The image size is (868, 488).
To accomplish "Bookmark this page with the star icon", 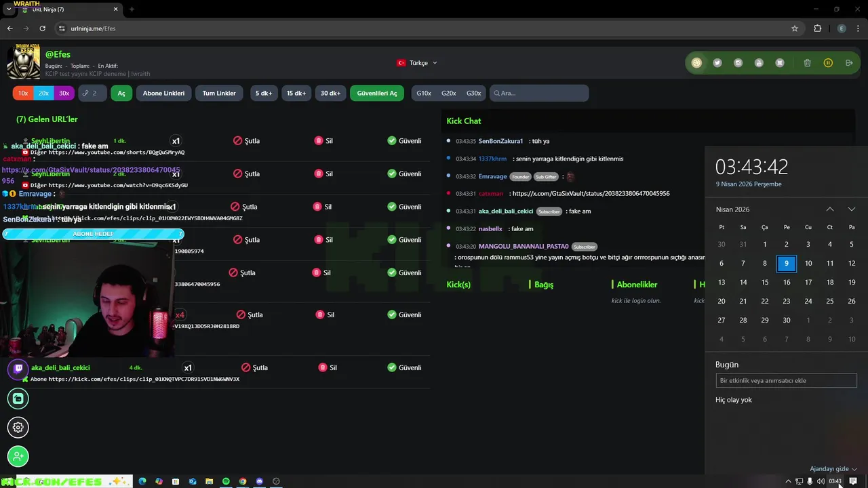I will click(x=795, y=28).
